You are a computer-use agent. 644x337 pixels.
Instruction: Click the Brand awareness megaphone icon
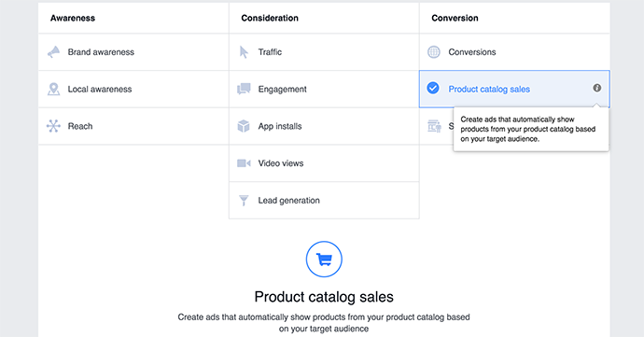[53, 52]
